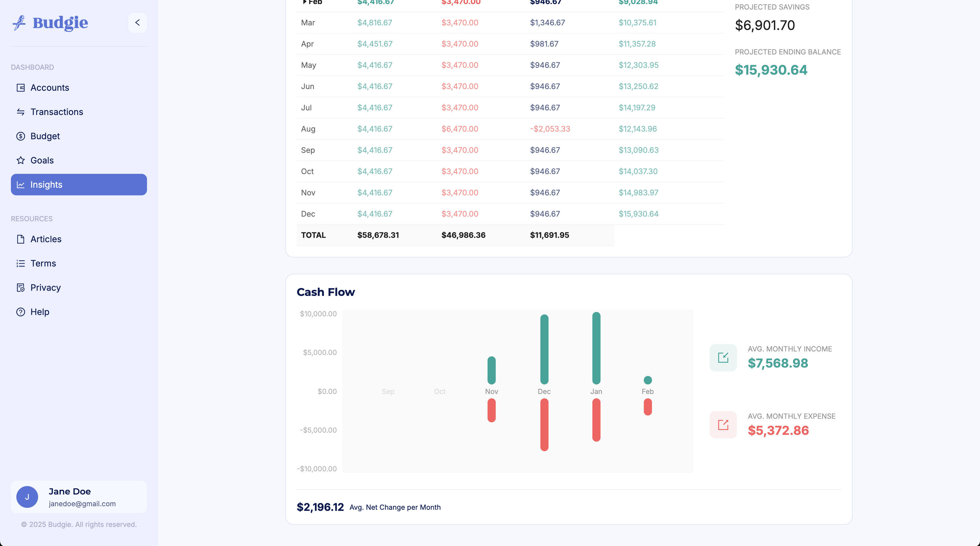Click the janedoe@gmail.com email text
Screen dimensions: 980x546
coord(82,504)
